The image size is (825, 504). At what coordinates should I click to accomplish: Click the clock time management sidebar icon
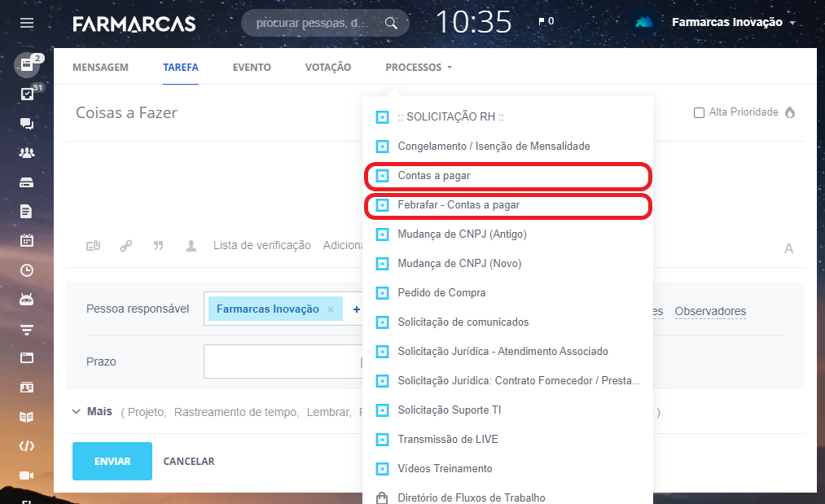[x=27, y=270]
